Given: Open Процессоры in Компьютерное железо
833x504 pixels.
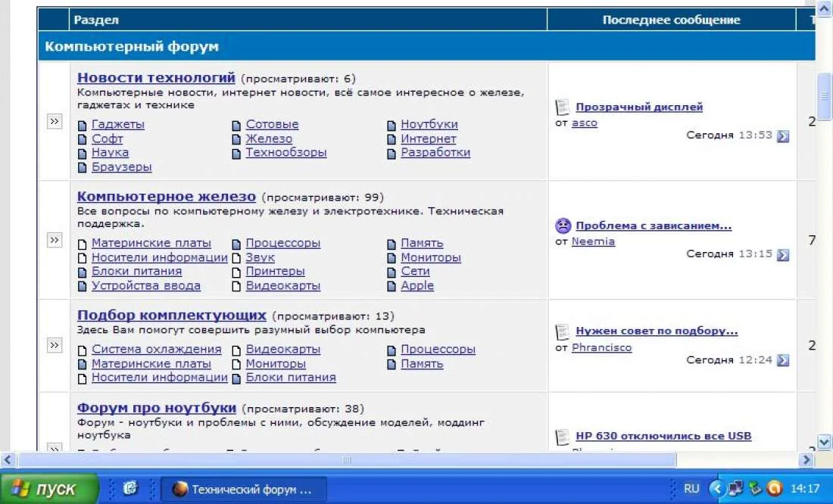Looking at the screenshot, I should pos(283,243).
